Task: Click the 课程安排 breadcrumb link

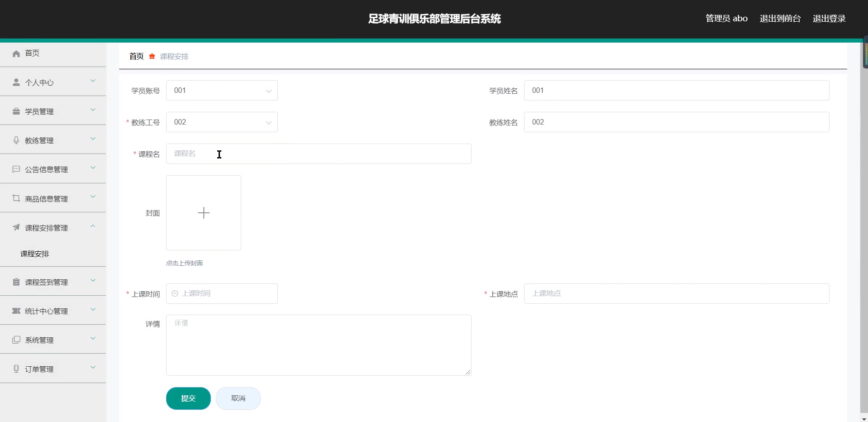Action: coord(174,56)
